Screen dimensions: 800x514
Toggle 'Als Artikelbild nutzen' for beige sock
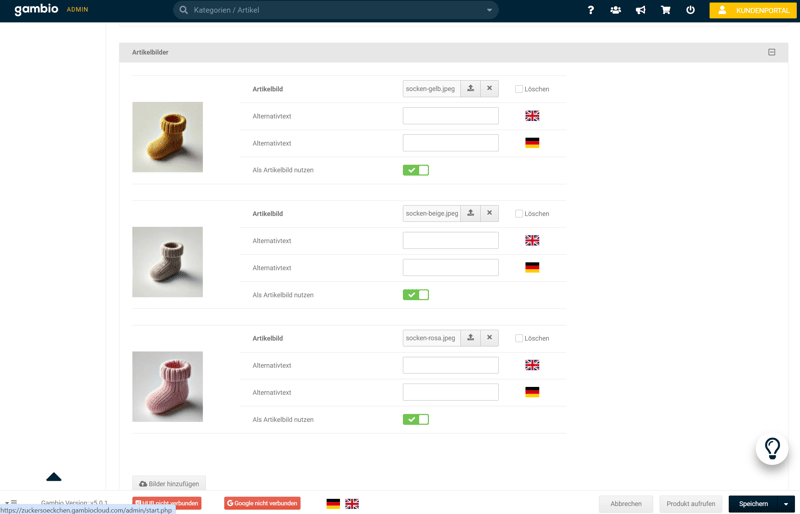click(x=416, y=295)
